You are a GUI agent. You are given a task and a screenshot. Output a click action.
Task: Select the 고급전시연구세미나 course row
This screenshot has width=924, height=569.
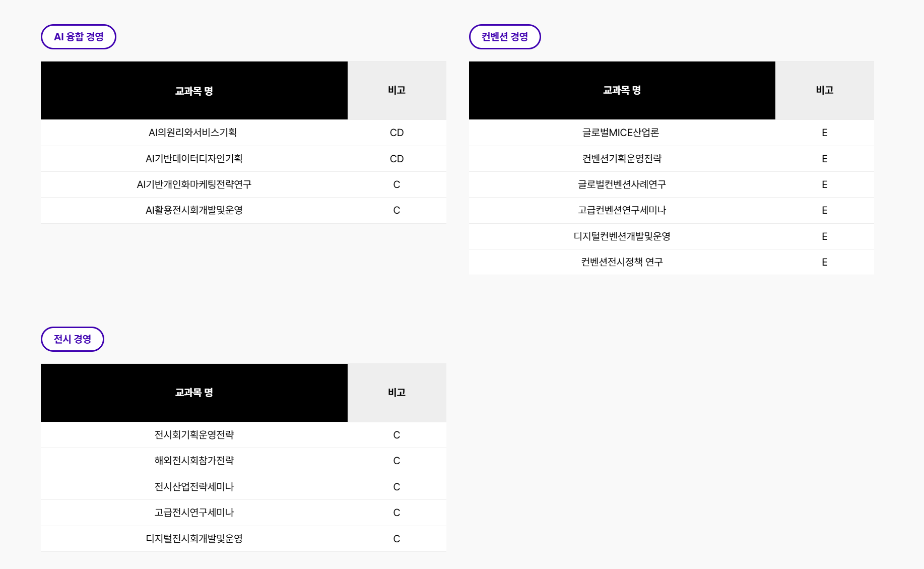pyautogui.click(x=194, y=512)
